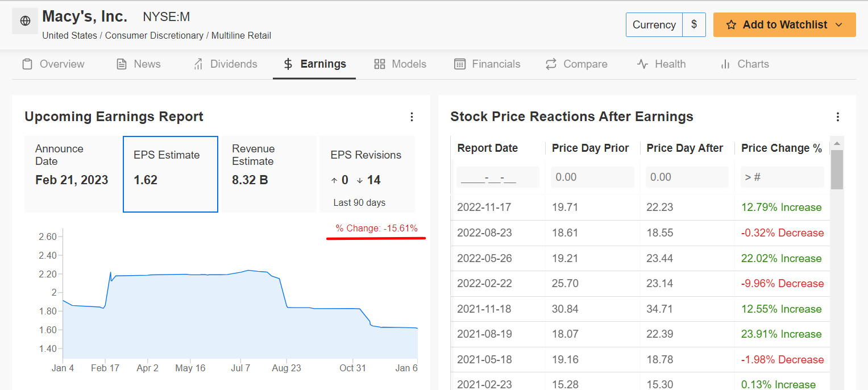This screenshot has height=390, width=868.
Task: Sort by Report Date column header
Action: [488, 148]
